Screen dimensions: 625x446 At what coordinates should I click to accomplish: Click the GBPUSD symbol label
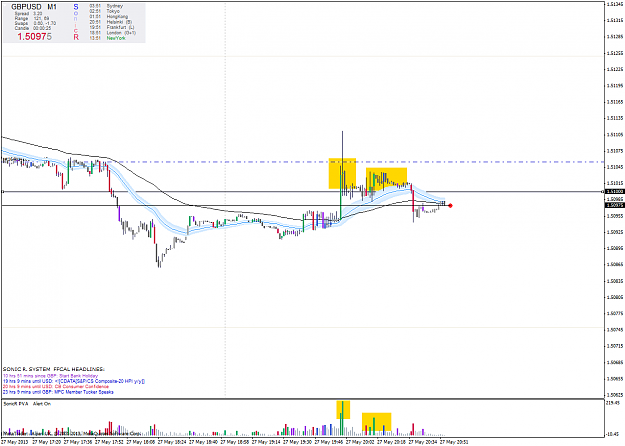point(26,7)
